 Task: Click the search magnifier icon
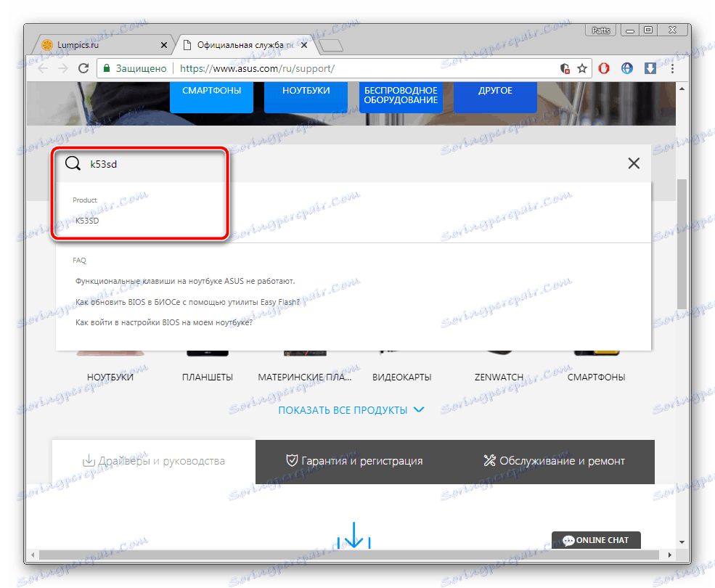[x=73, y=163]
